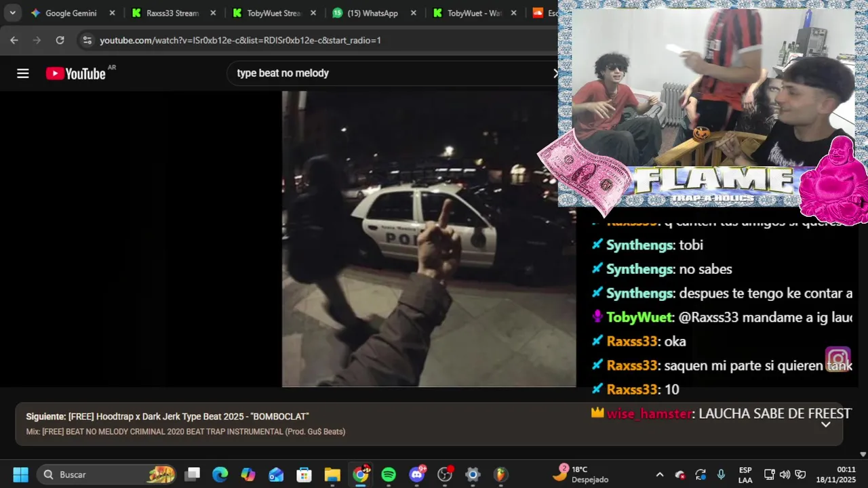Image resolution: width=868 pixels, height=488 pixels.
Task: Show hidden system tray icons chevron
Action: 659,474
